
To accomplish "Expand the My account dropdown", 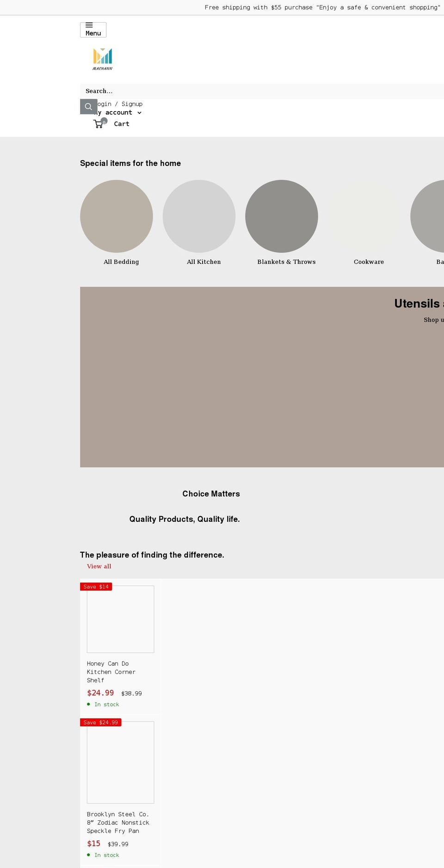I will 117,112.
